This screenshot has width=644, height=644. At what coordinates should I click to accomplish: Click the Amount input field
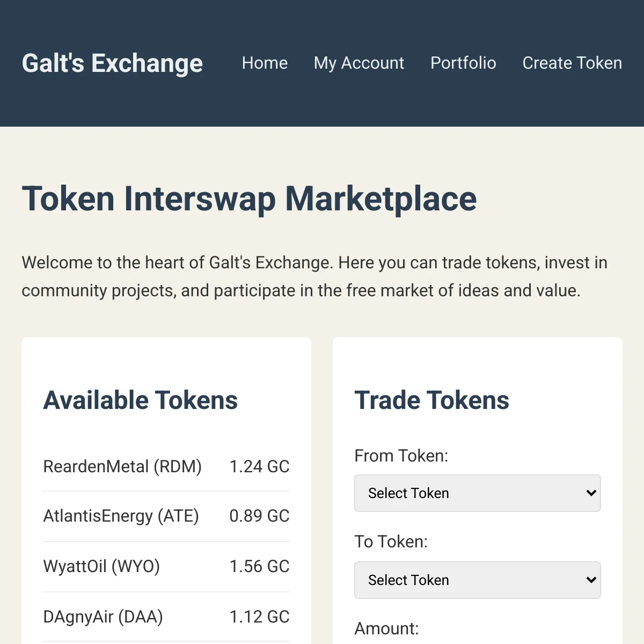coord(477,641)
